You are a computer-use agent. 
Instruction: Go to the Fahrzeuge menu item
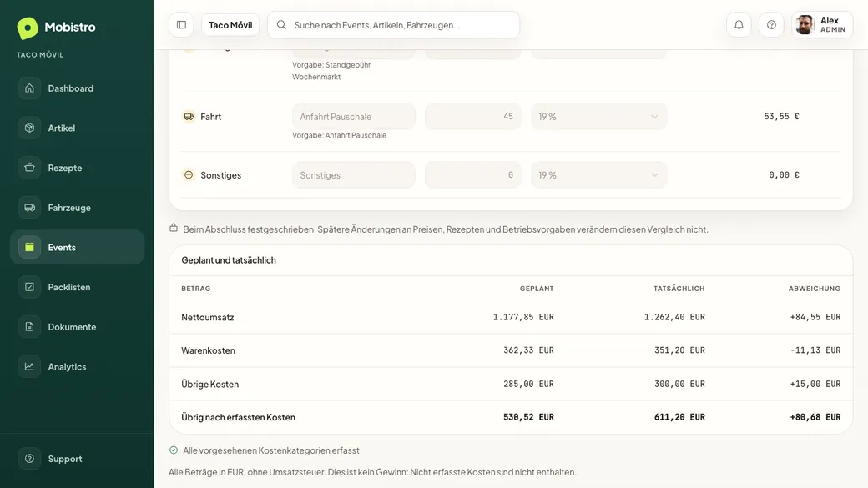pos(78,208)
